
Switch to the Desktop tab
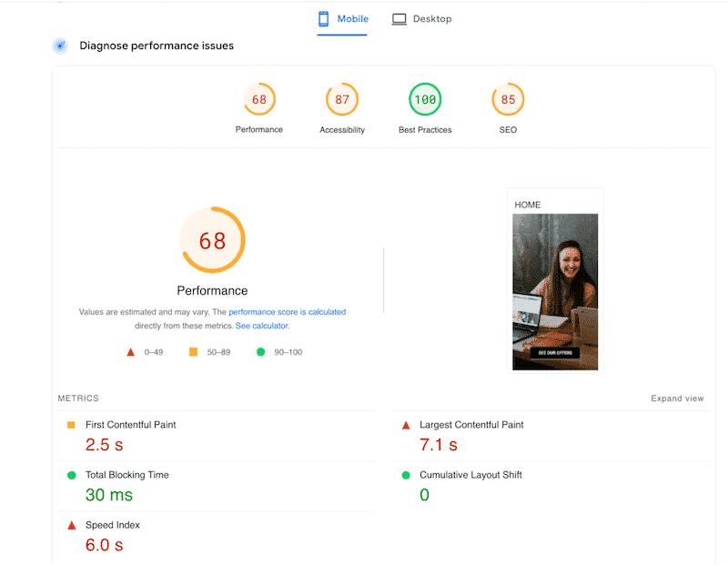[421, 18]
